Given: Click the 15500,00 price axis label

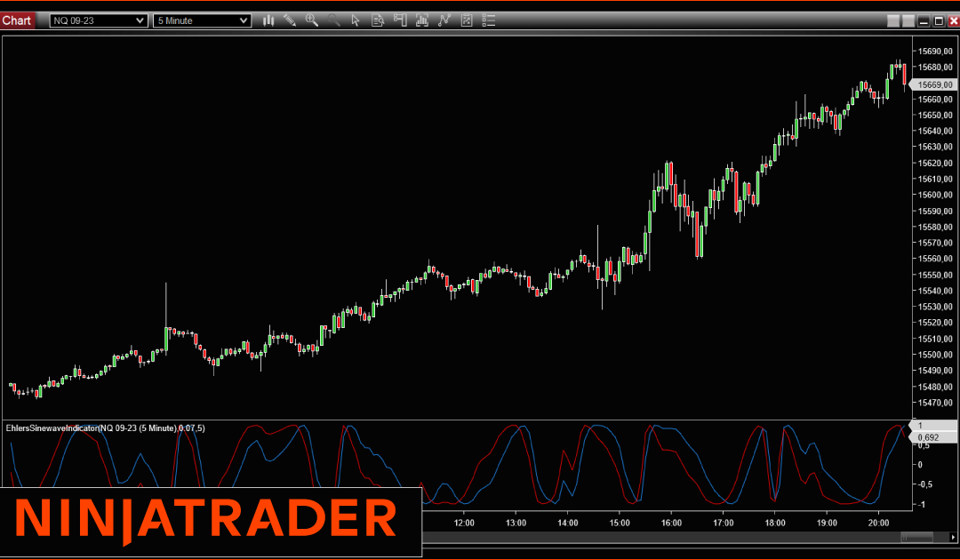Looking at the screenshot, I should 935,355.
